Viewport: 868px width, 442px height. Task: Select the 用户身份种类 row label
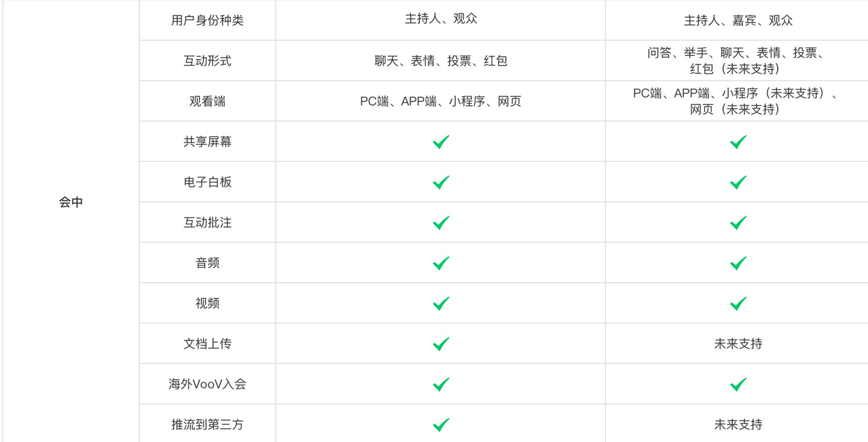[x=207, y=20]
